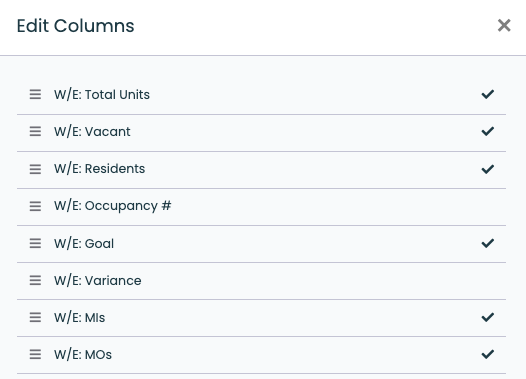Select the W/E: Goal row label

pyautogui.click(x=84, y=243)
